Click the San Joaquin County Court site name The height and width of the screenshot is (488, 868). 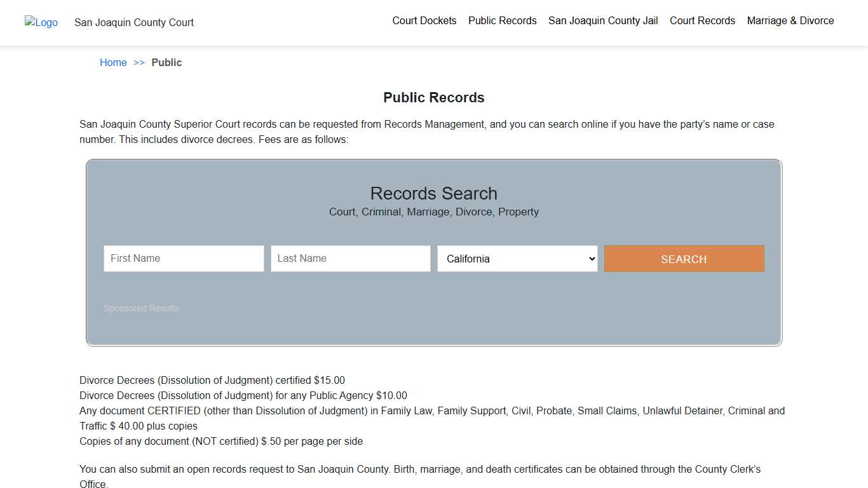click(133, 22)
